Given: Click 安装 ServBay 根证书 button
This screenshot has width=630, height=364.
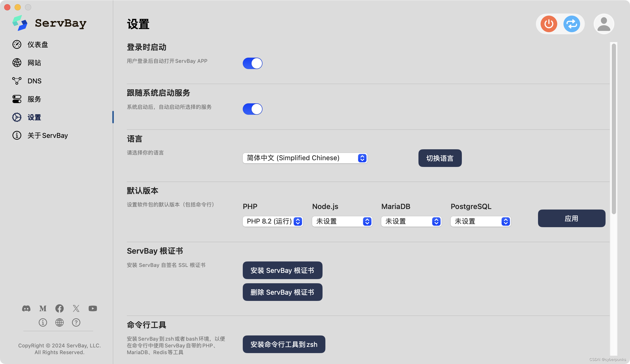Looking at the screenshot, I should tap(283, 270).
